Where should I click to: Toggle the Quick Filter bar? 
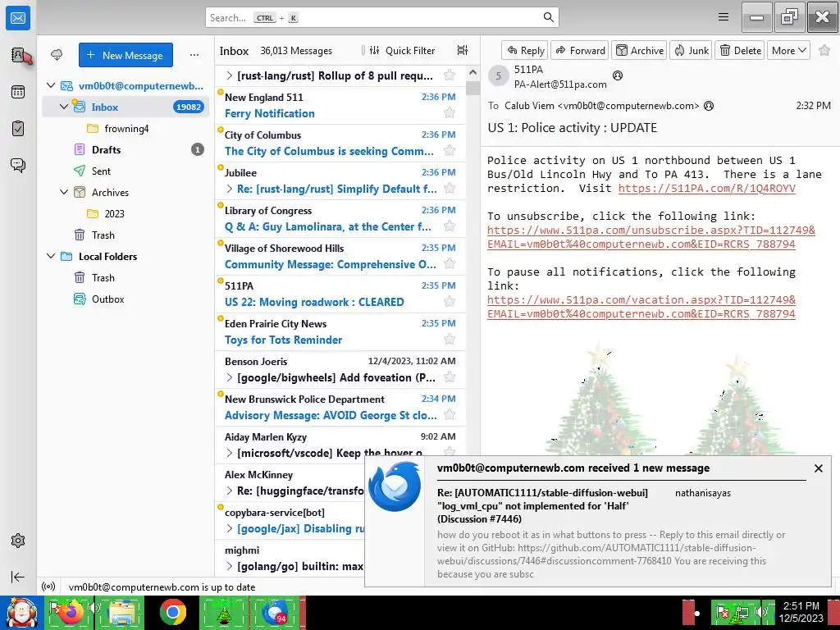402,50
